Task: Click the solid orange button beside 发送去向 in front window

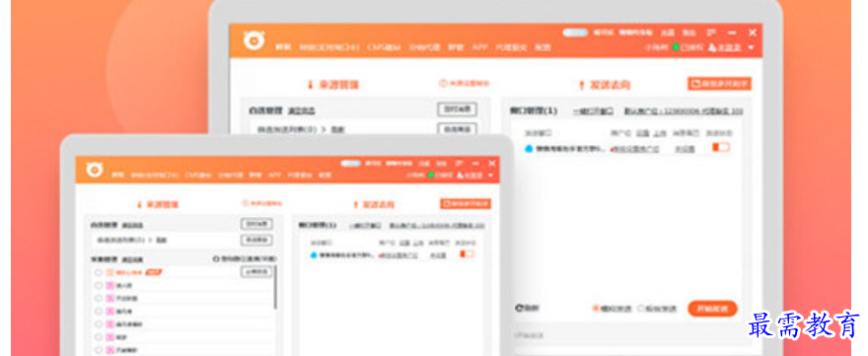Action: (466, 204)
